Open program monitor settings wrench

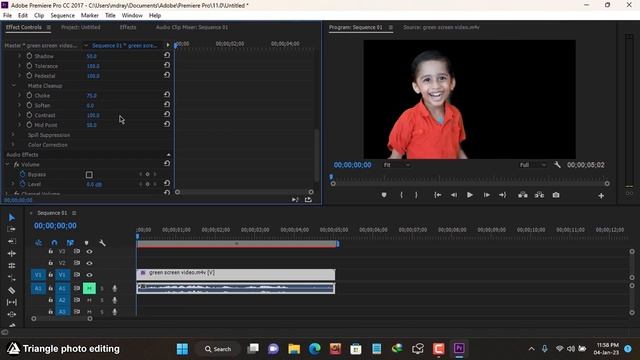coord(557,165)
